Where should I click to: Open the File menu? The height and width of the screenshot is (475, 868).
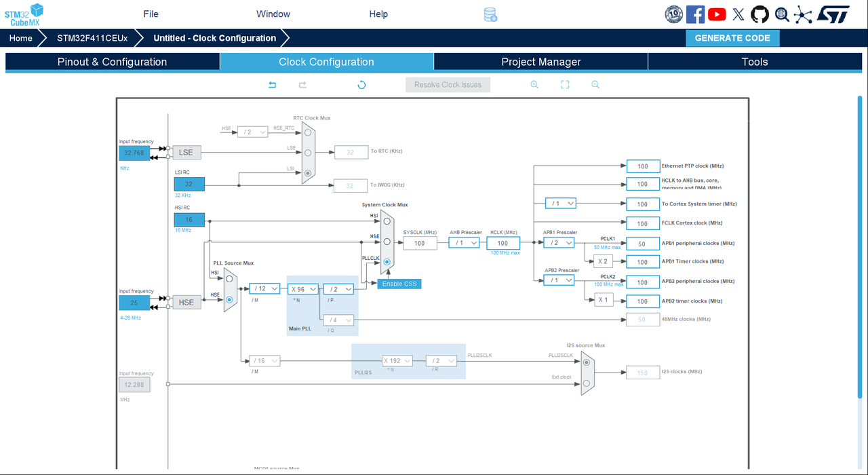151,14
